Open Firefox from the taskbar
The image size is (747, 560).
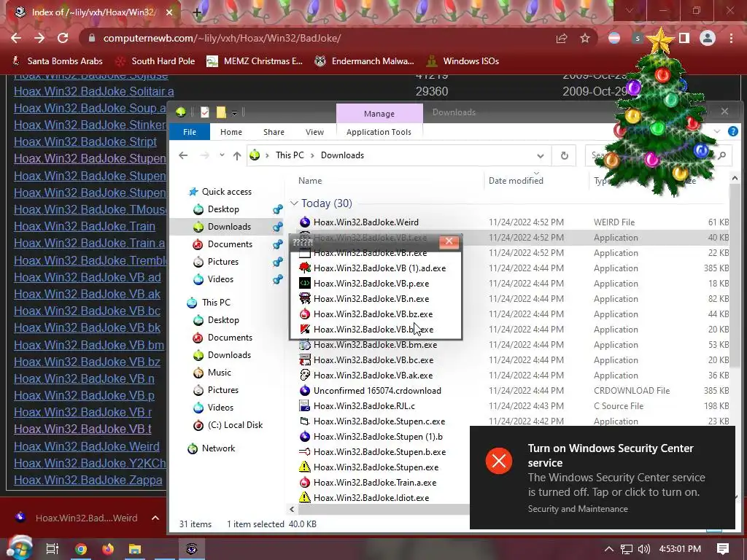(x=108, y=549)
